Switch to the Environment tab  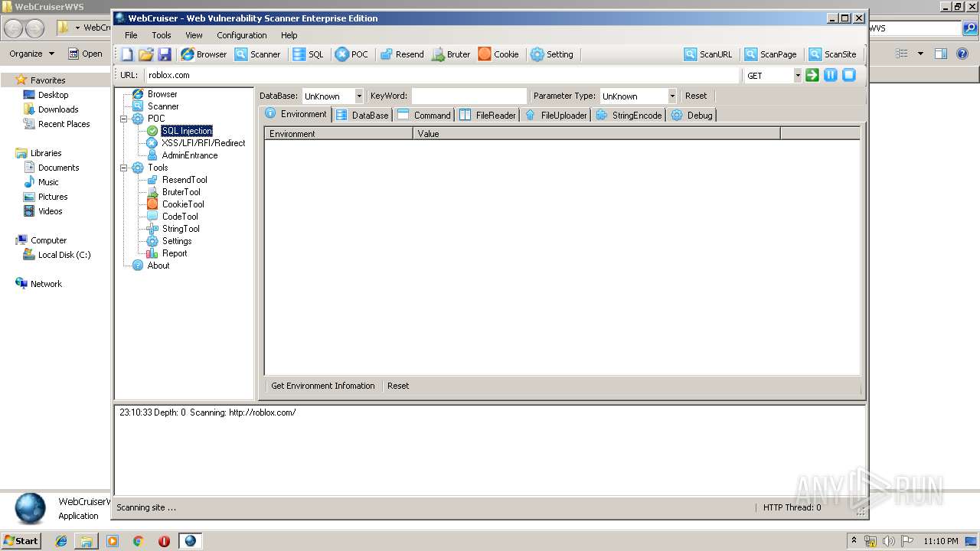coord(296,114)
